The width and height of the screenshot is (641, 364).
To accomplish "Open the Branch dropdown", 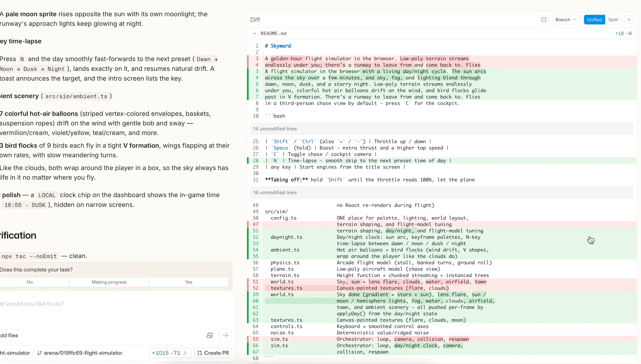I will (566, 20).
